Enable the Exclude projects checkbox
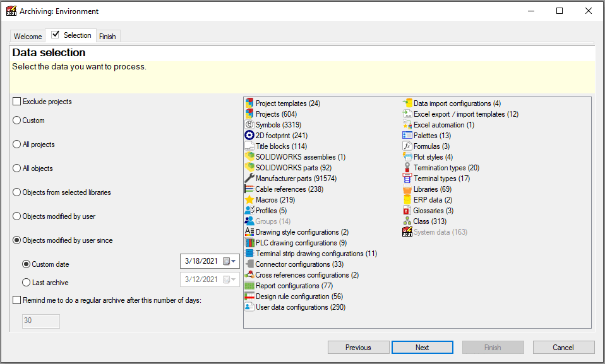 point(16,102)
